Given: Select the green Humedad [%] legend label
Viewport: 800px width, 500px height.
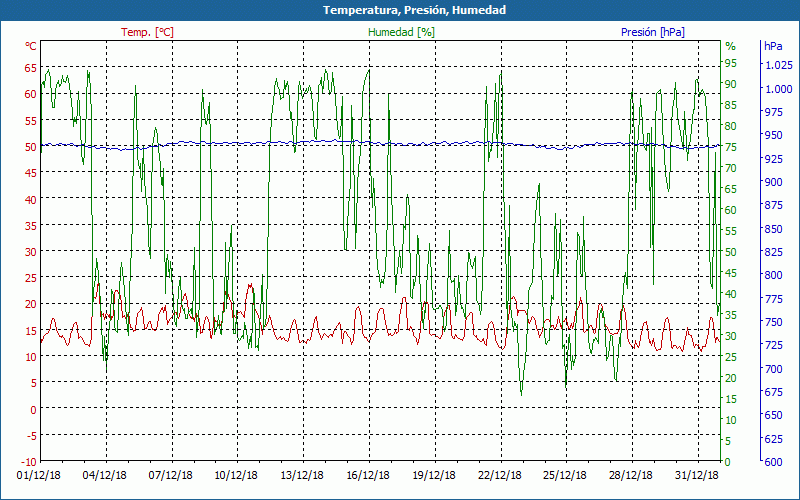Looking at the screenshot, I should click(x=402, y=32).
